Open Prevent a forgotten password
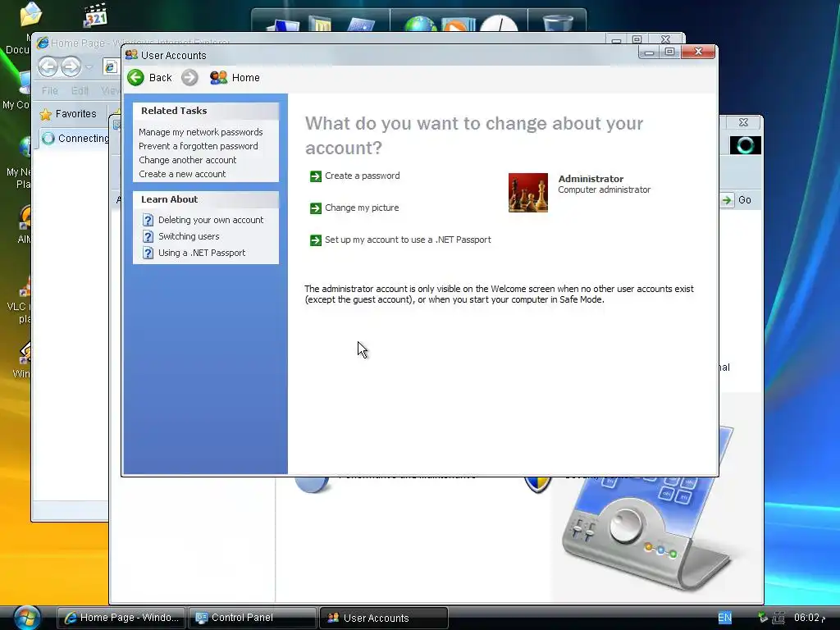Image resolution: width=840 pixels, height=630 pixels. 199,146
